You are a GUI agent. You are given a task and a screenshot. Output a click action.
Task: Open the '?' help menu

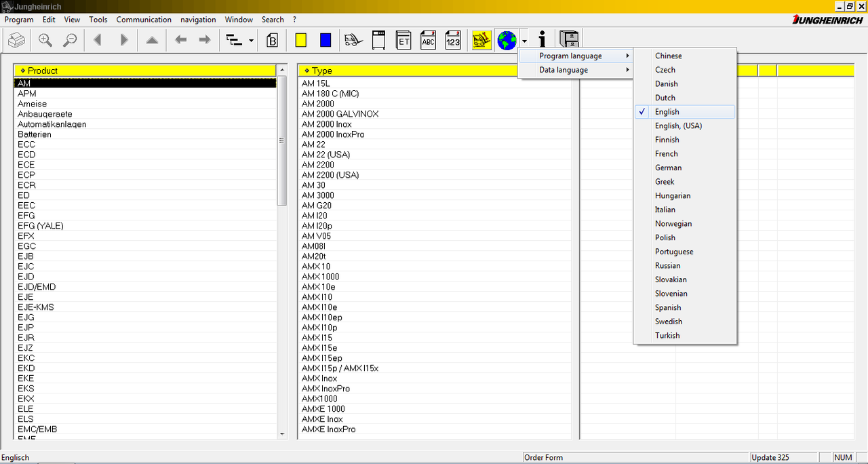pos(294,20)
